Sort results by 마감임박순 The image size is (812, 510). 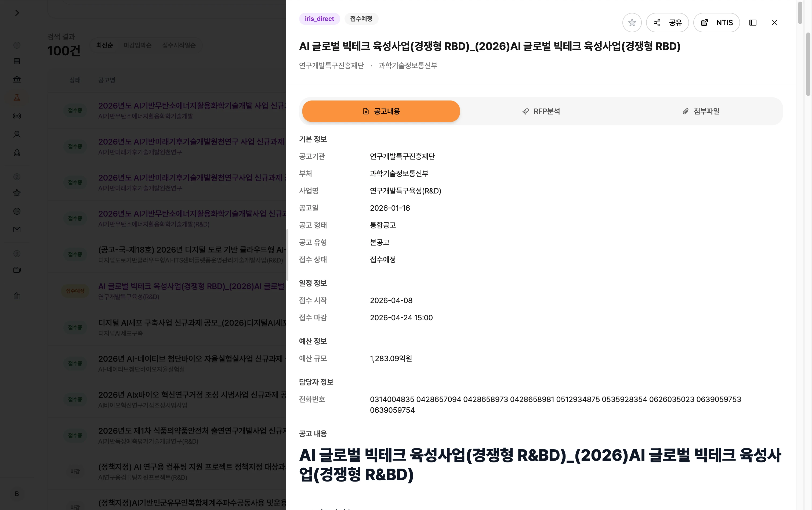coord(137,45)
